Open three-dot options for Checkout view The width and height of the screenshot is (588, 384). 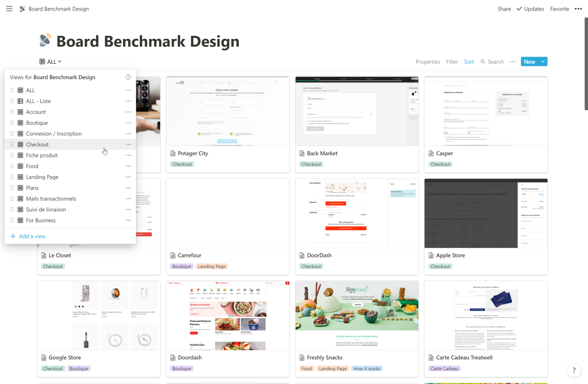coord(128,145)
